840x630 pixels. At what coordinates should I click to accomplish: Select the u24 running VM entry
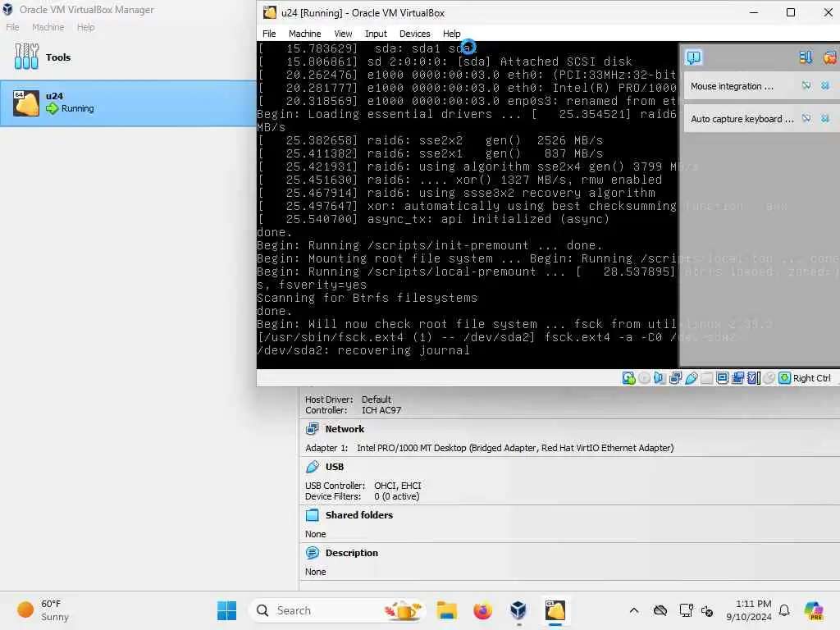128,103
